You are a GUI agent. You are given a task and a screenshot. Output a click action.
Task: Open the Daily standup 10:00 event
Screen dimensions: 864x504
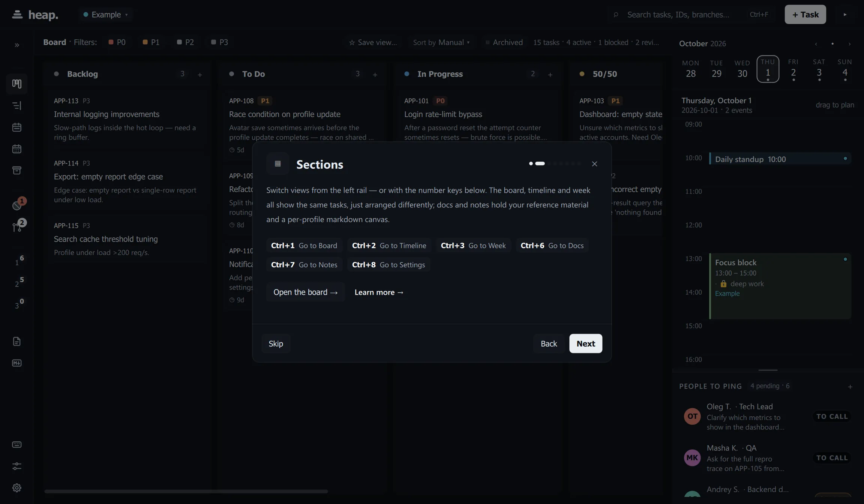(x=780, y=159)
